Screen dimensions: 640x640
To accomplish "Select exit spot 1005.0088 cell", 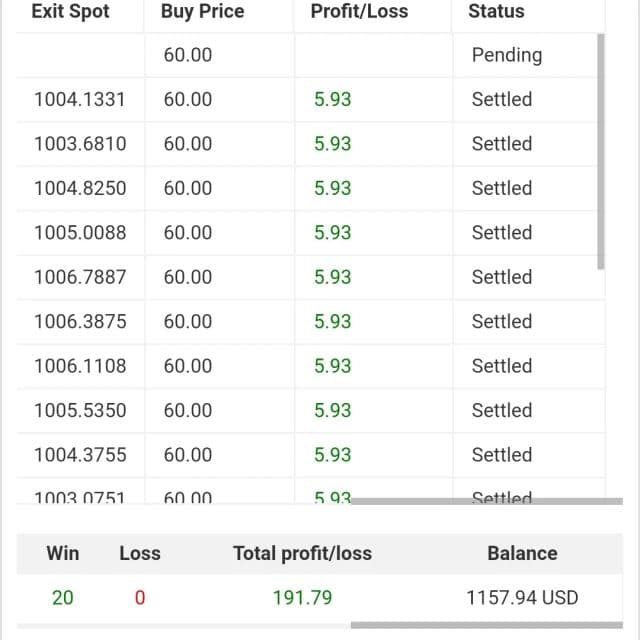I will click(80, 233).
